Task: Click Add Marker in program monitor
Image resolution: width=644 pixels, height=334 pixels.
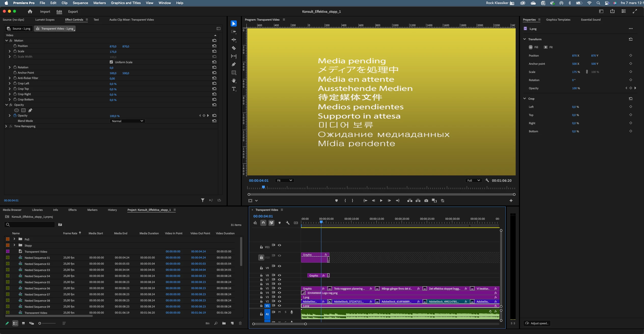Action: click(x=336, y=201)
